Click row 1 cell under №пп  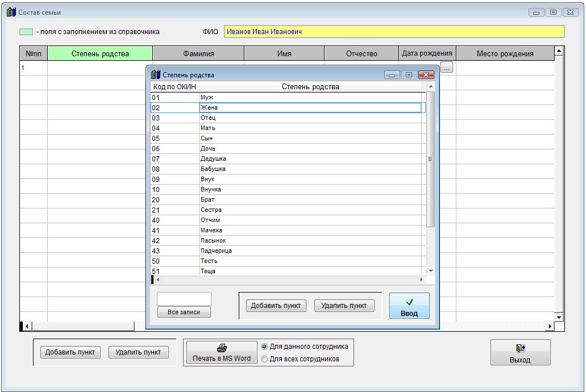coord(34,68)
